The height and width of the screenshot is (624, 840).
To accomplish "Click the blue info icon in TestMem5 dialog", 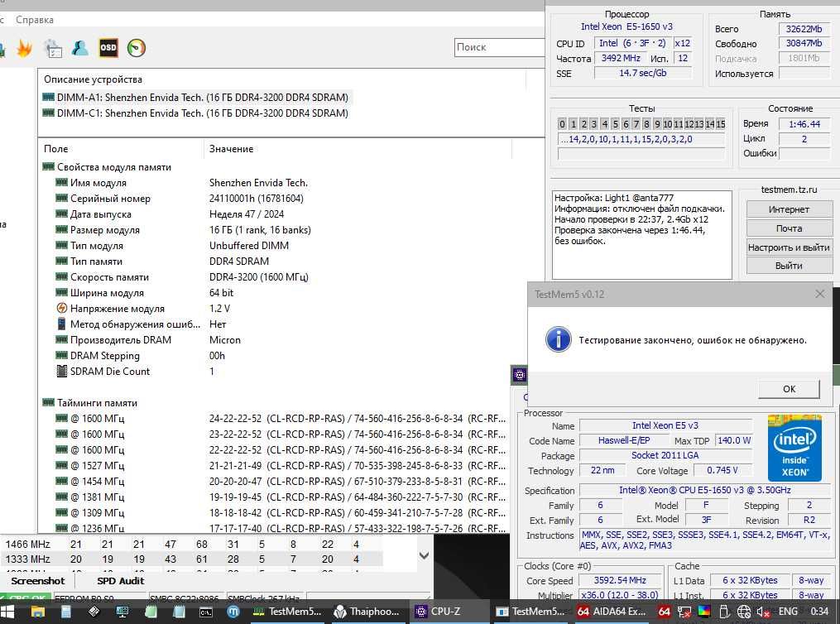I will coord(559,339).
